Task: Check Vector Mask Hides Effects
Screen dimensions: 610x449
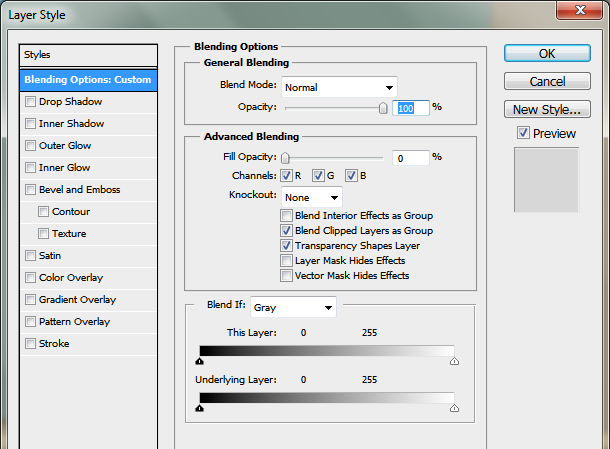Action: [286, 275]
